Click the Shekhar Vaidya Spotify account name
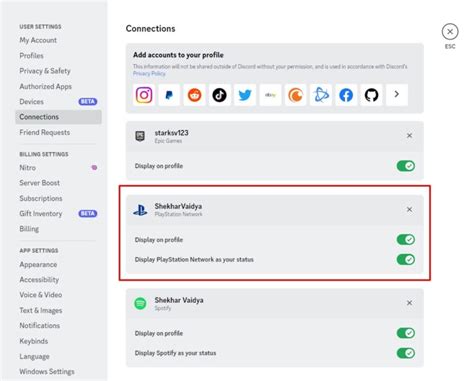This screenshot has height=381, width=474. pyautogui.click(x=179, y=300)
